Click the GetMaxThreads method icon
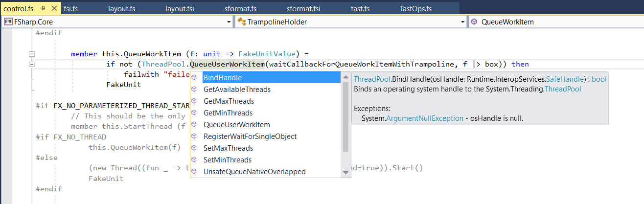Viewport: 644px width, 204px height. [194, 101]
